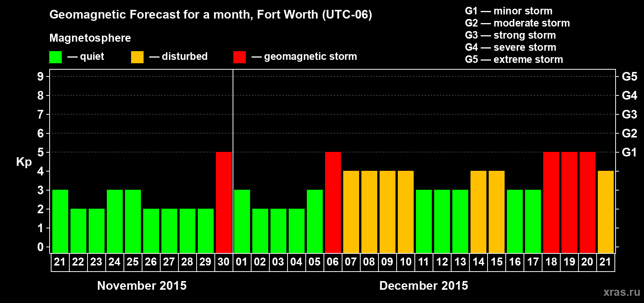The width and height of the screenshot is (644, 303).
Task: Click the 'G1 — minor storm' legend line
Action: (509, 11)
